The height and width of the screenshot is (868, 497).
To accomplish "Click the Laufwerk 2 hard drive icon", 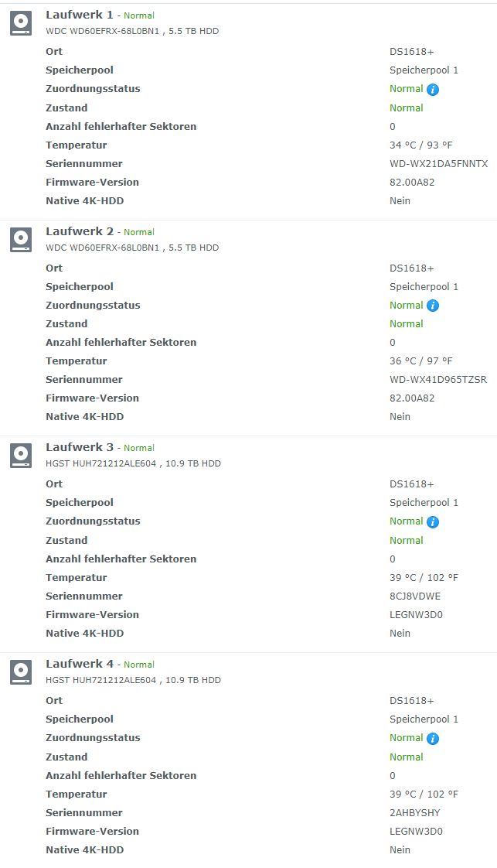I will click(21, 241).
